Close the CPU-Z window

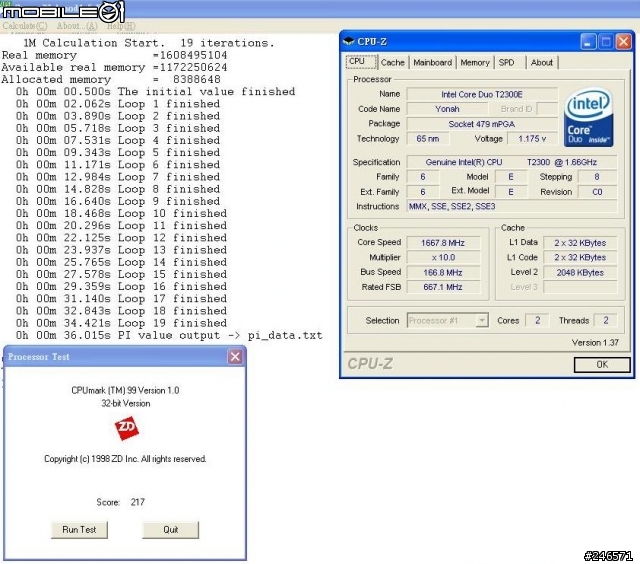(624, 42)
